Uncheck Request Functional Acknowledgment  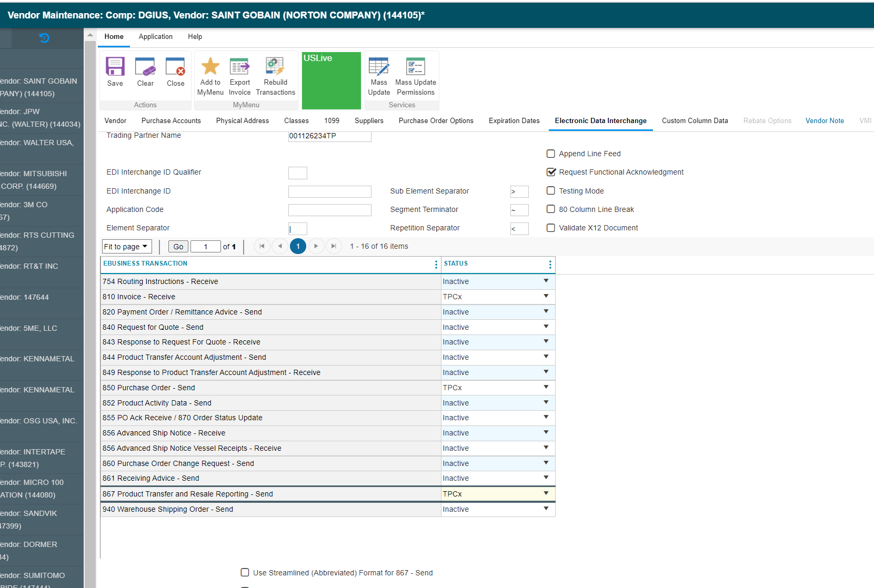click(551, 172)
